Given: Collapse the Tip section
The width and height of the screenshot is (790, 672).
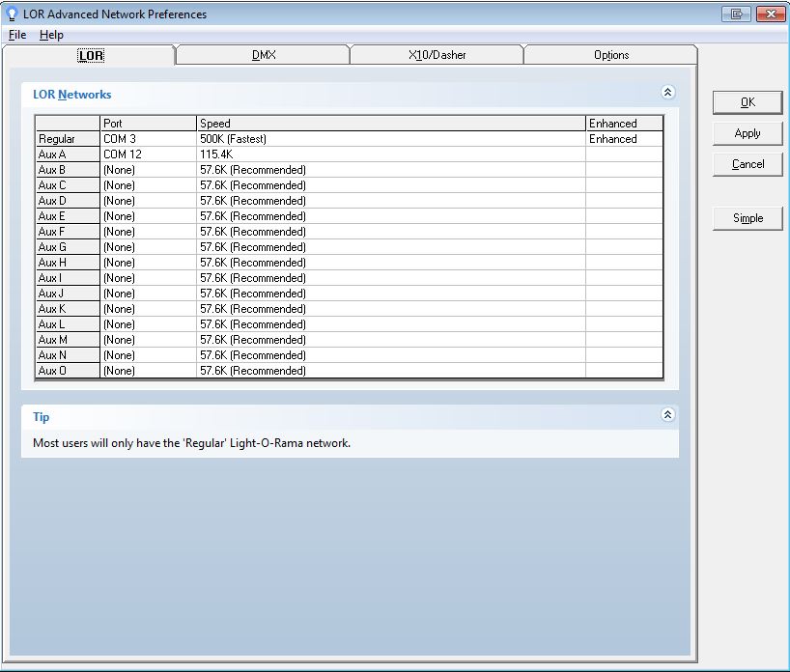Looking at the screenshot, I should 667,414.
